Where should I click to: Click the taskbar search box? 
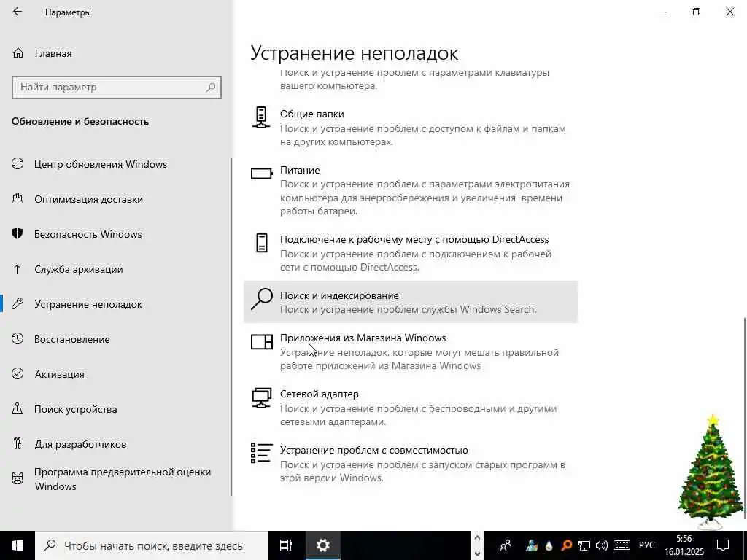pos(152,545)
